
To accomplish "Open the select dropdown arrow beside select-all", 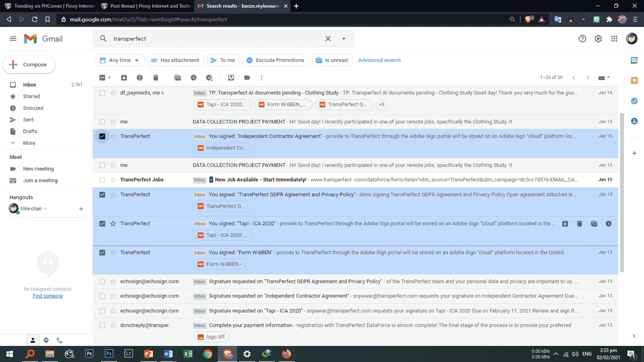I will point(109,78).
